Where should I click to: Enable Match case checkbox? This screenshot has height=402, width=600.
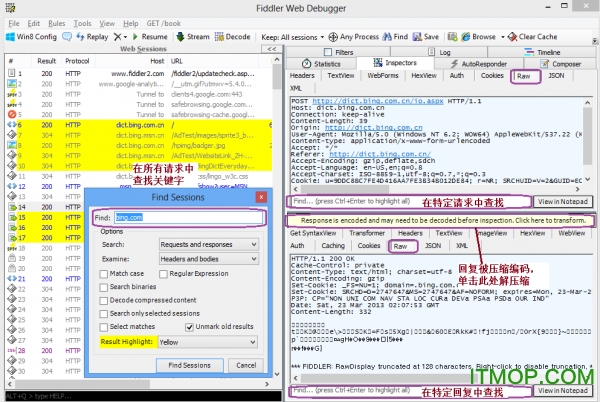104,274
